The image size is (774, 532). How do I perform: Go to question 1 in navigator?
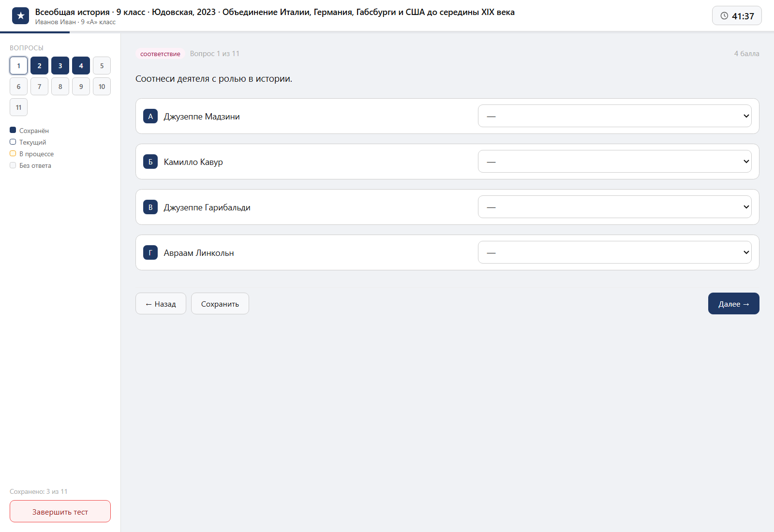(x=18, y=66)
